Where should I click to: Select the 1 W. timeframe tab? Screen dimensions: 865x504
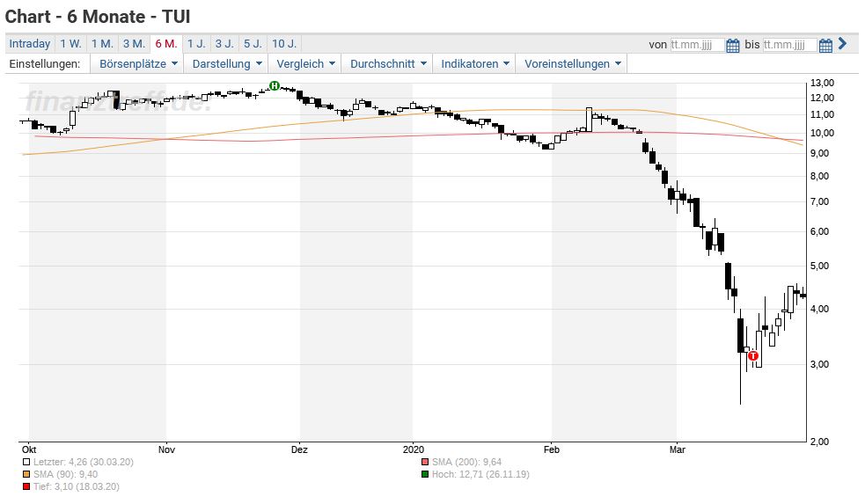coord(70,44)
